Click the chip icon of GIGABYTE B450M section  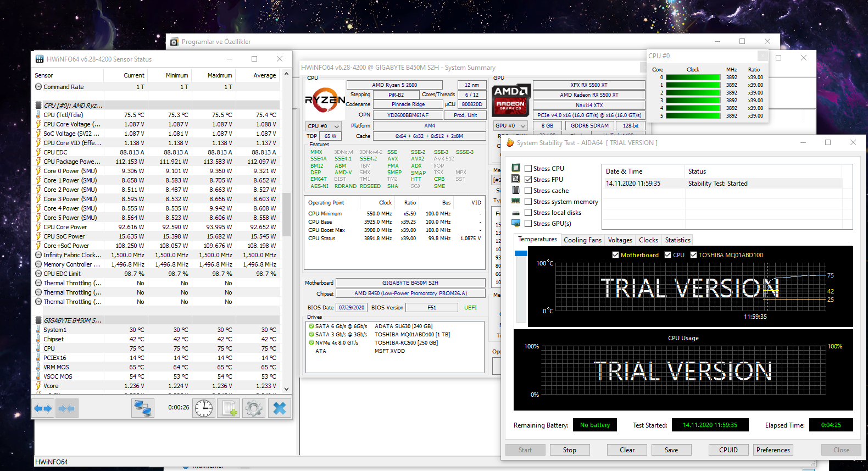click(38, 320)
